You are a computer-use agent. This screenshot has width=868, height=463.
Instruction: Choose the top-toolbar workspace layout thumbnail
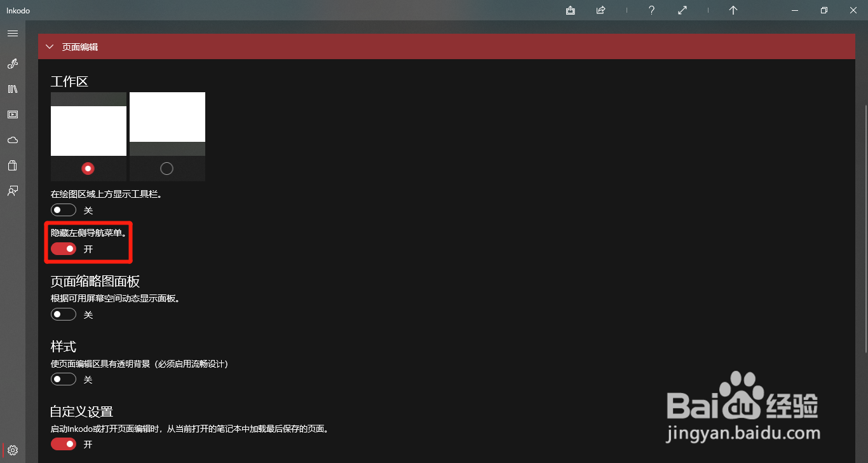coord(88,124)
